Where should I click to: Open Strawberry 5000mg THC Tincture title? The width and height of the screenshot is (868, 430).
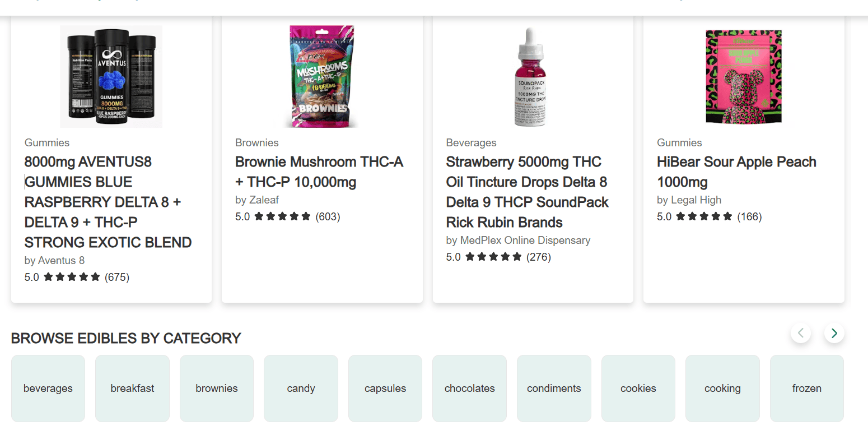coord(527,192)
